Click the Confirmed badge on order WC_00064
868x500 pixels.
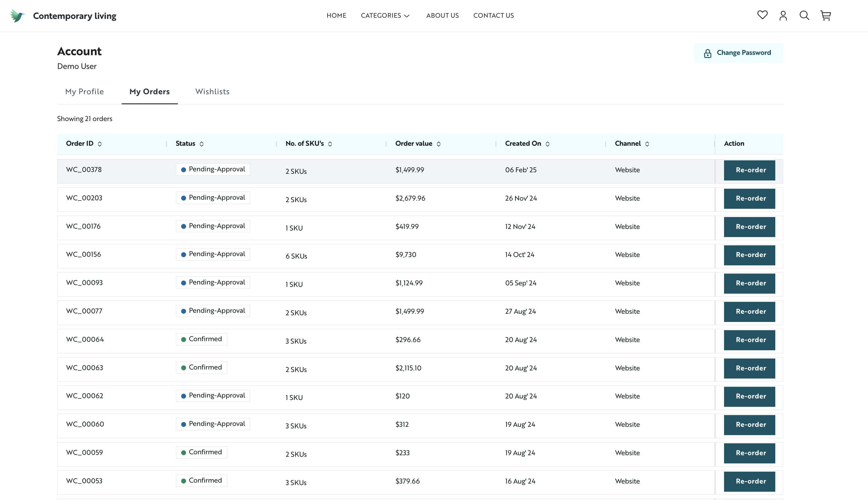[201, 339]
